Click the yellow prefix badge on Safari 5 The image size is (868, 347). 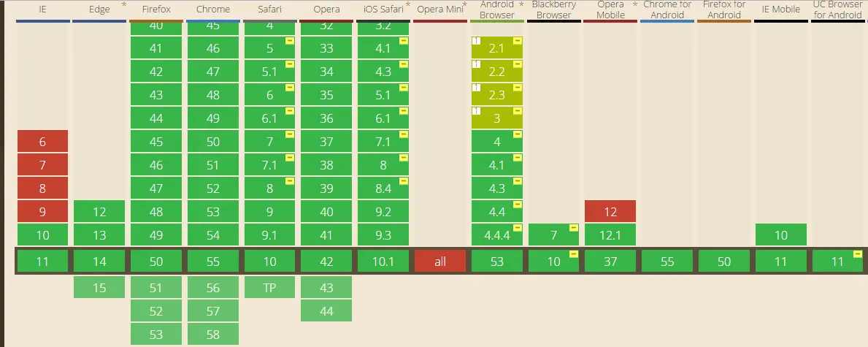point(290,41)
